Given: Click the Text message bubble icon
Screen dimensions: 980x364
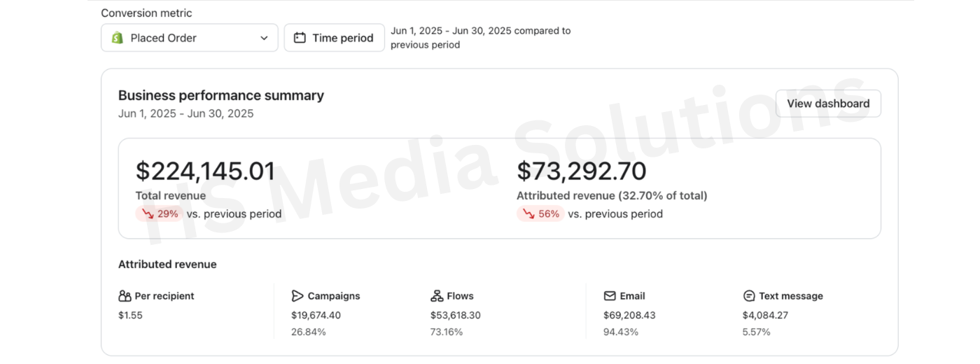Looking at the screenshot, I should (x=749, y=296).
